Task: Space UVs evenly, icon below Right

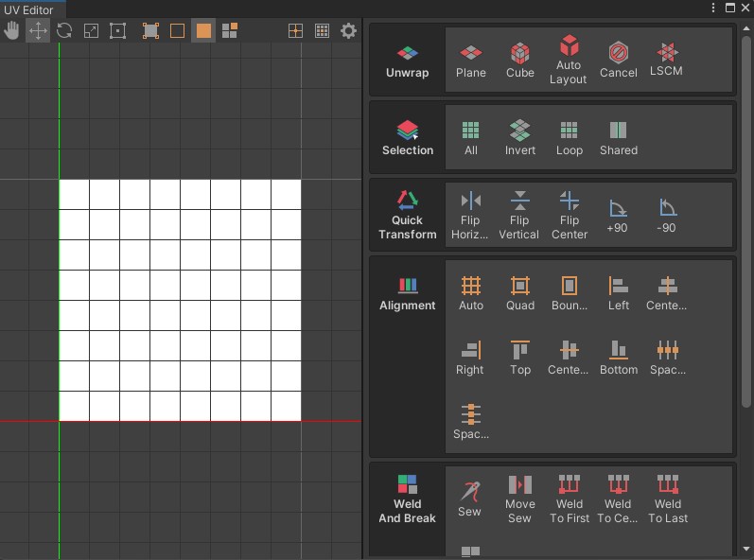Action: click(x=471, y=422)
